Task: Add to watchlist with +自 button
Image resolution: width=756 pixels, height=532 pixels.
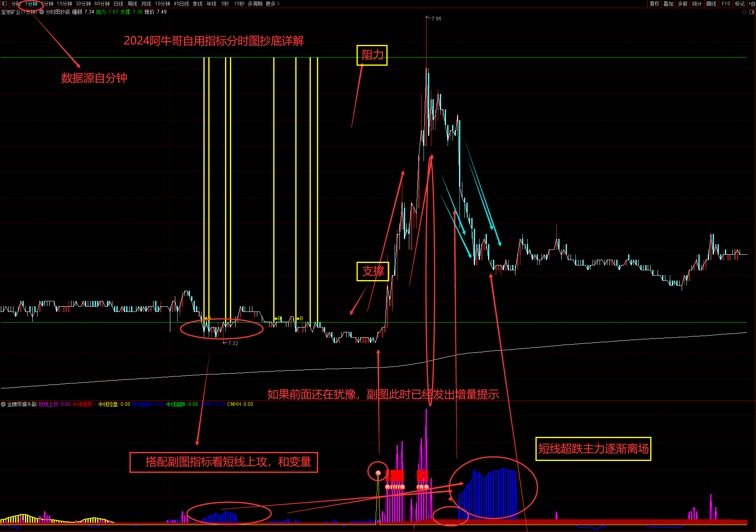Action: (752, 4)
